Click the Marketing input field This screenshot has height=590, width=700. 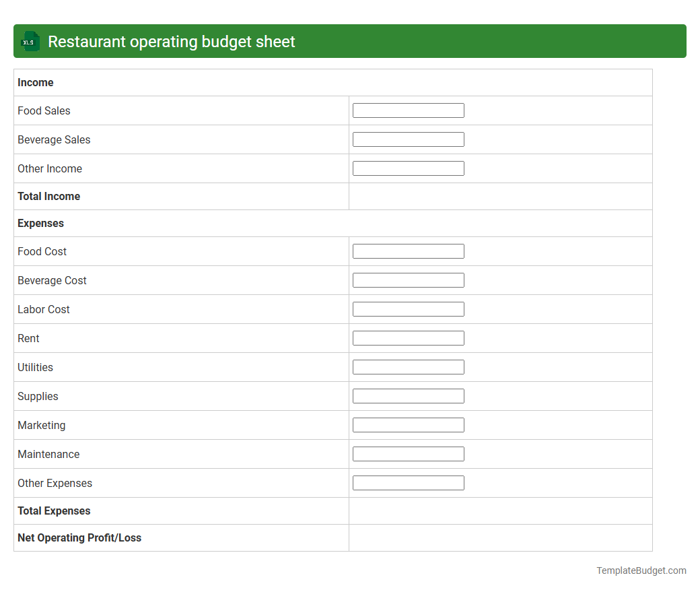click(408, 424)
